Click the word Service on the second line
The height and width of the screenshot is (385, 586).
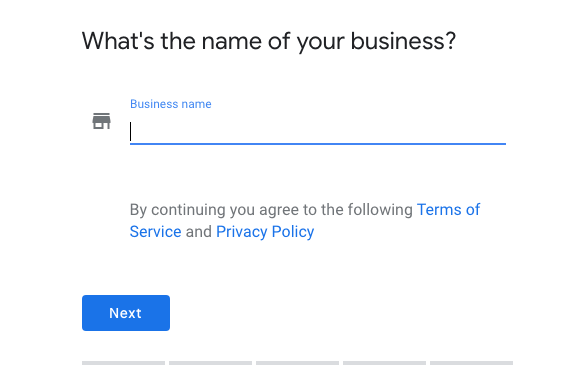pyautogui.click(x=155, y=232)
